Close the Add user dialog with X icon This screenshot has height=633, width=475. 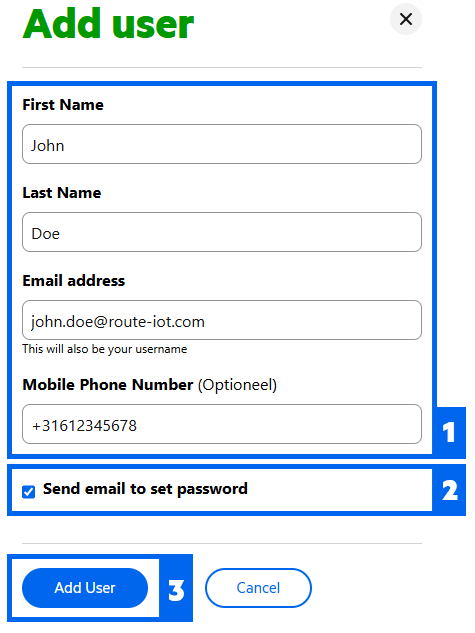pos(406,19)
